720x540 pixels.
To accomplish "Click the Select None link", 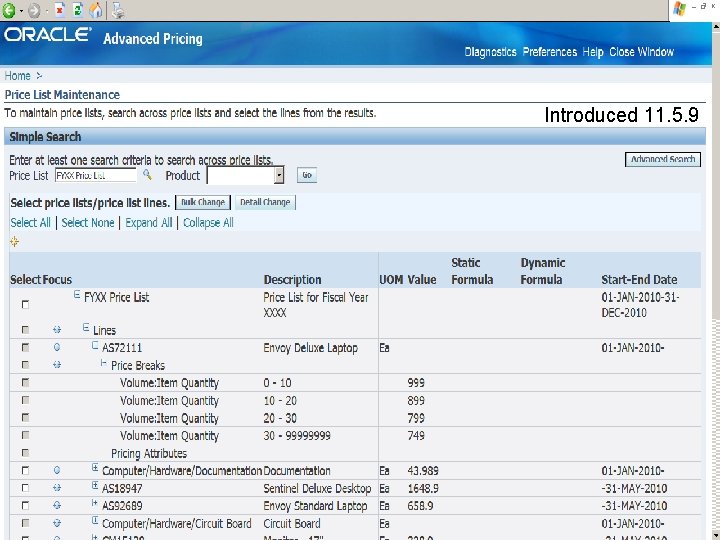I will point(88,223).
